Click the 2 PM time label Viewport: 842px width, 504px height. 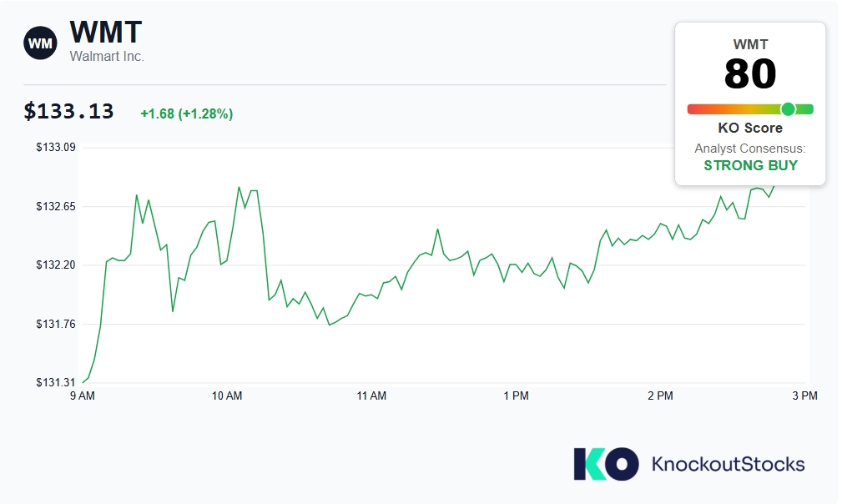click(660, 396)
